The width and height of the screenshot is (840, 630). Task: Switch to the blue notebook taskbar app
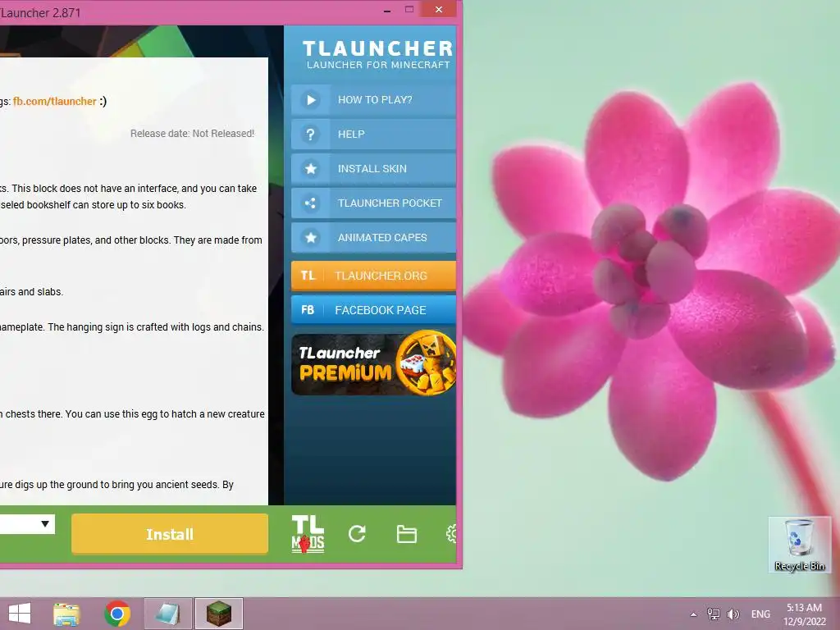click(x=167, y=614)
